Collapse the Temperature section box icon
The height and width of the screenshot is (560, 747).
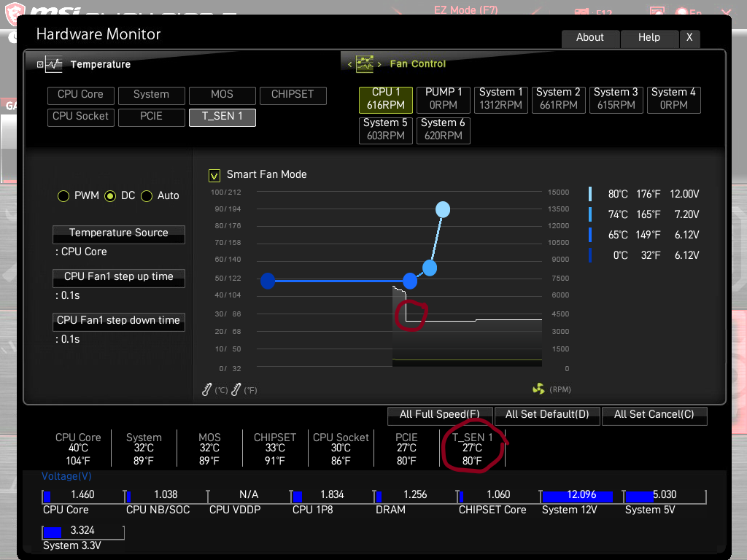tap(40, 64)
